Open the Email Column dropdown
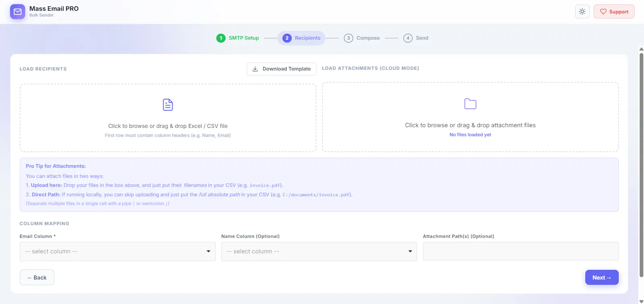This screenshot has width=644, height=304. coord(118,251)
